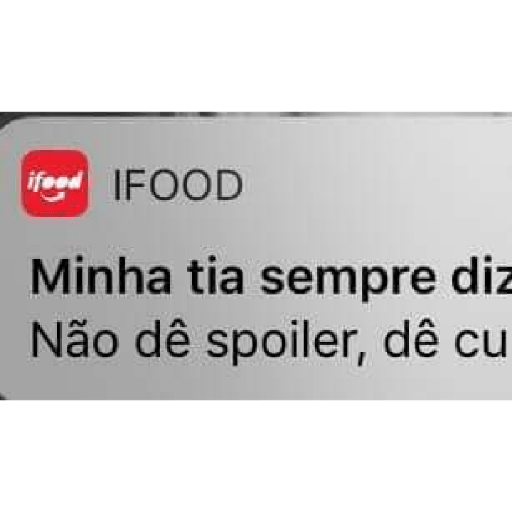The height and width of the screenshot is (512, 512).
Task: Click the blank white area above the notification
Action: tap(256, 55)
